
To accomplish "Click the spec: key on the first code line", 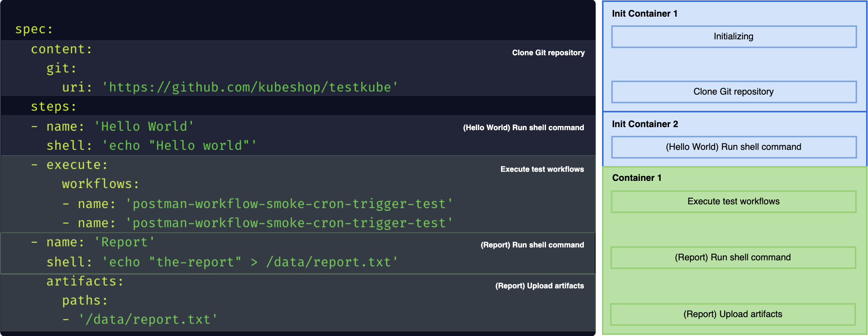I will coord(34,30).
